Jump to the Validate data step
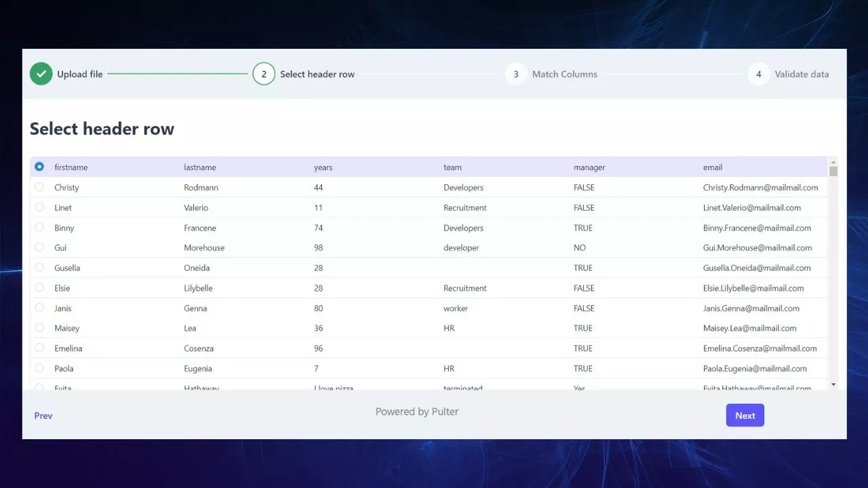Screen dimensions: 868x488 (802, 74)
